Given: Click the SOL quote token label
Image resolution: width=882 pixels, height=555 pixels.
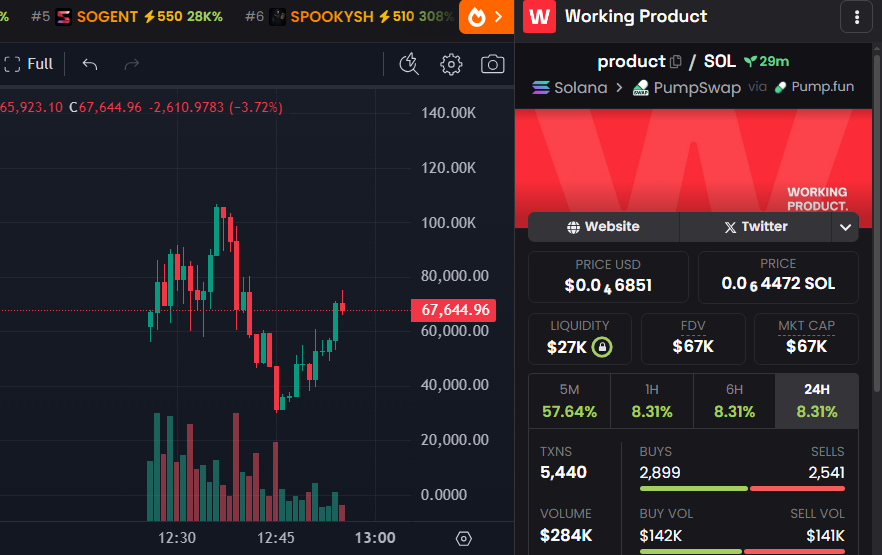Looking at the screenshot, I should tap(719, 61).
